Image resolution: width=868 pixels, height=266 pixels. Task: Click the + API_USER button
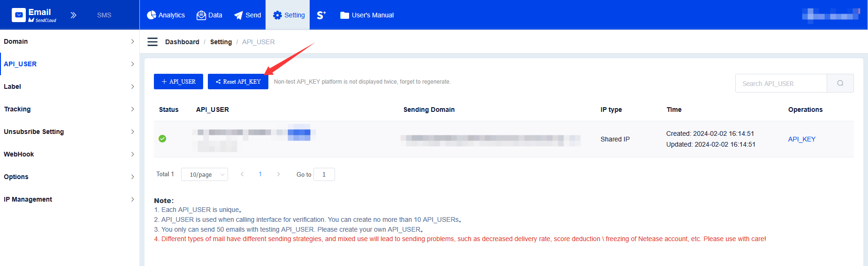(x=178, y=81)
